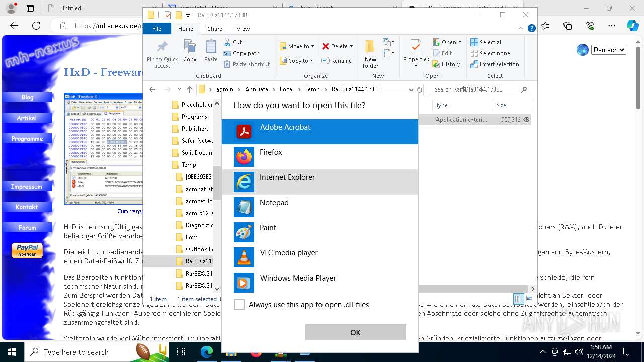
Task: Select Placeholder folder in the tree
Action: (193, 105)
